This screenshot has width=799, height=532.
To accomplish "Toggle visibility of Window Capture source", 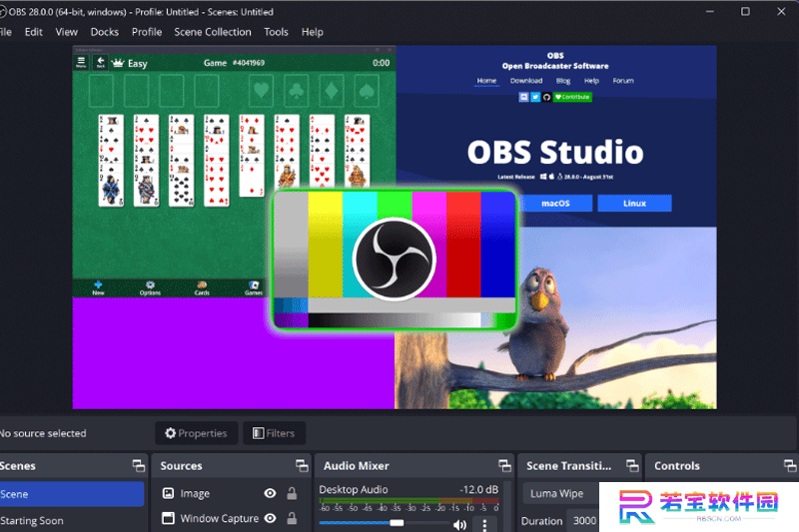I will point(270,518).
